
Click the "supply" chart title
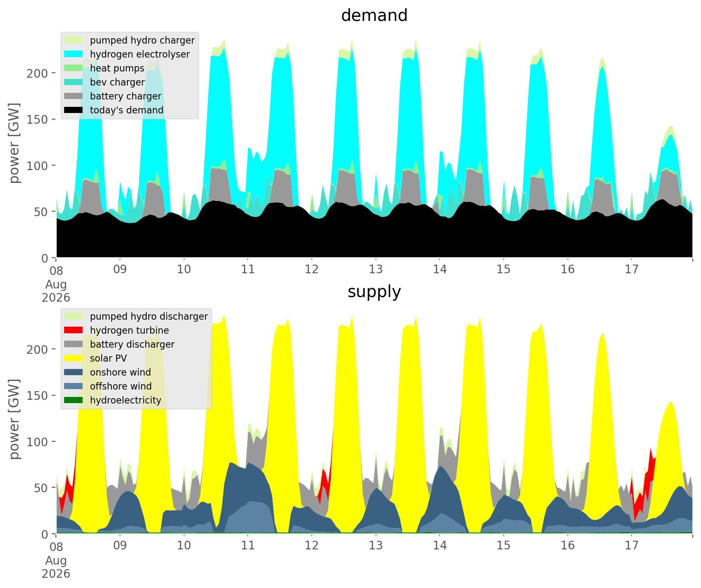tap(374, 292)
